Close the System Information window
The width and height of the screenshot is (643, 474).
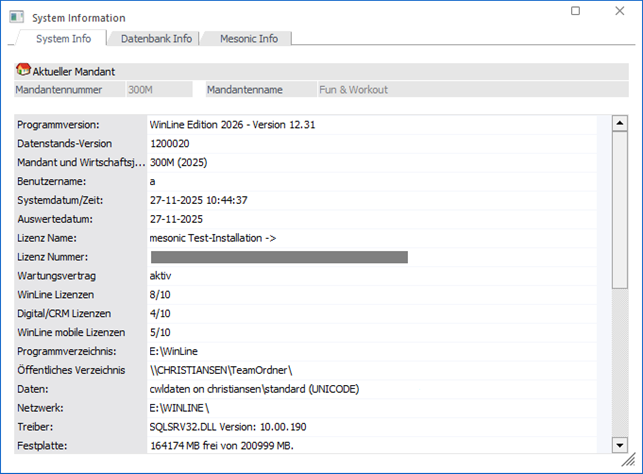point(619,12)
